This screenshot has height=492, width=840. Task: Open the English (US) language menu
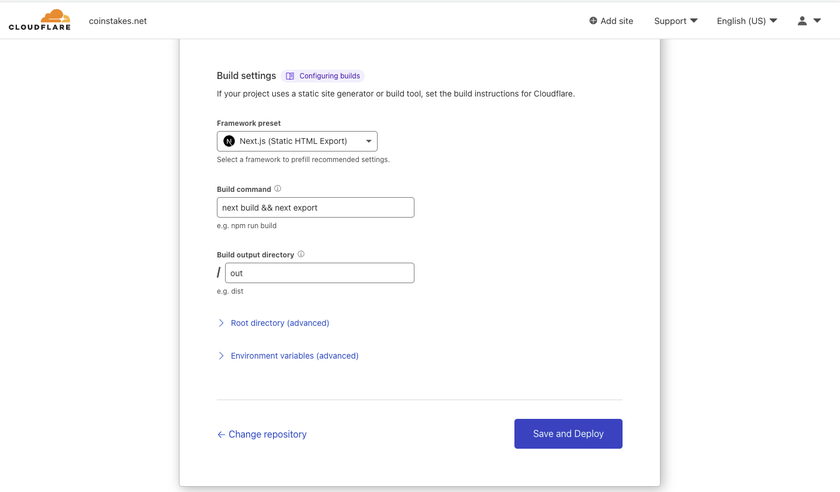747,21
